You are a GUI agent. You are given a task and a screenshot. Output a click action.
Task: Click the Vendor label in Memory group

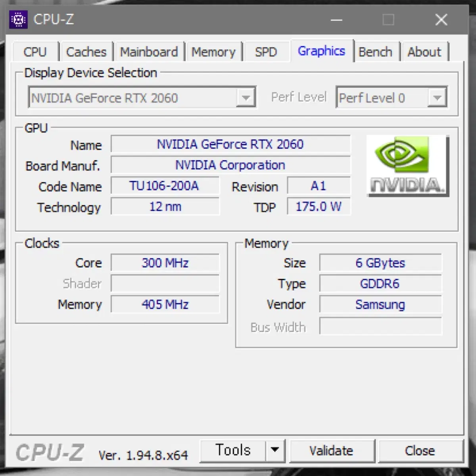[x=286, y=304]
